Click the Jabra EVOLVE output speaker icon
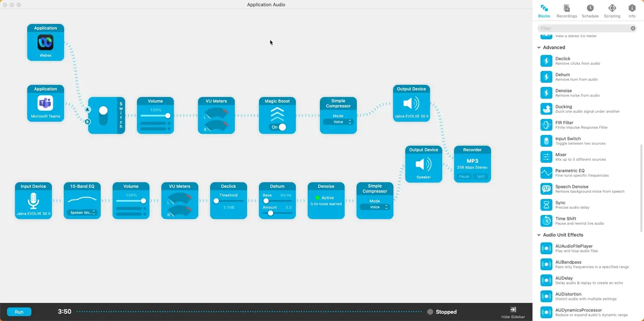 tap(411, 104)
